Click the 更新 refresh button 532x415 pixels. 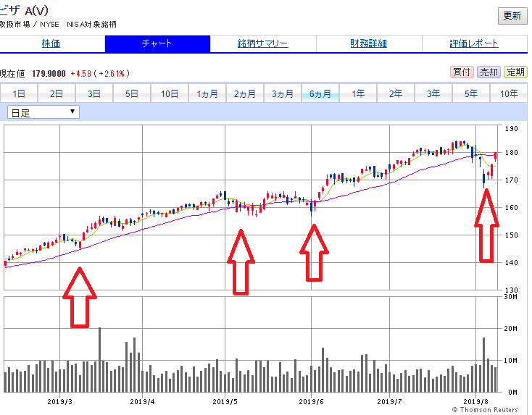pyautogui.click(x=512, y=16)
